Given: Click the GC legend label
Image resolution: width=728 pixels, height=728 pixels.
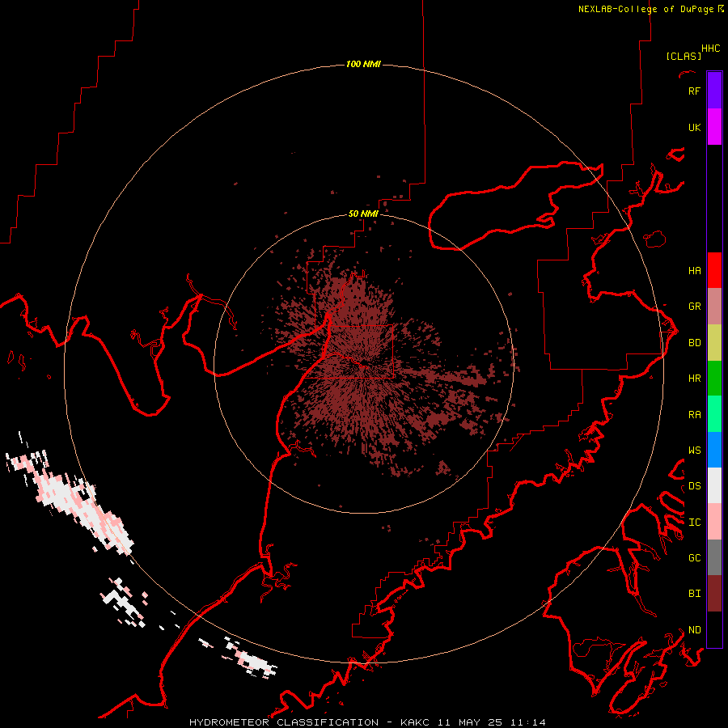Looking at the screenshot, I should pos(694,557).
